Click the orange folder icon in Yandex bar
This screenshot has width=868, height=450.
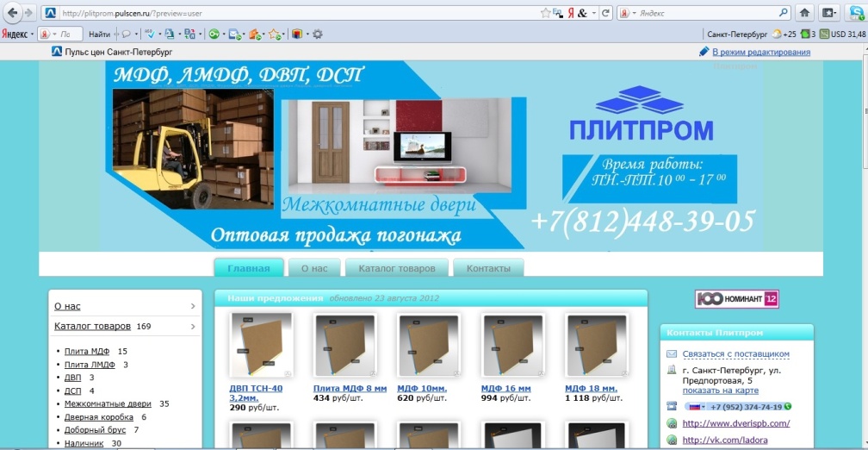click(255, 34)
